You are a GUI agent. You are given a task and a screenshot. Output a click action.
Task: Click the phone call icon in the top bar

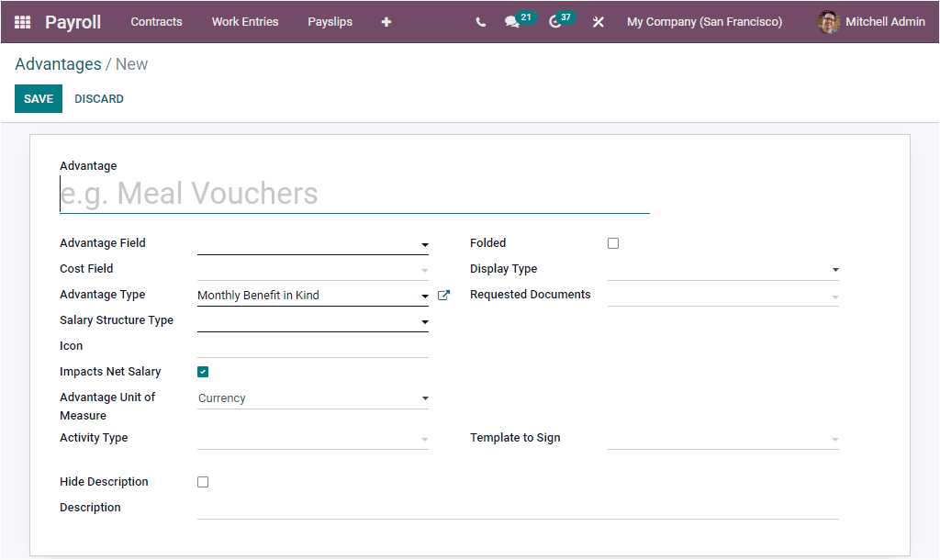point(480,21)
